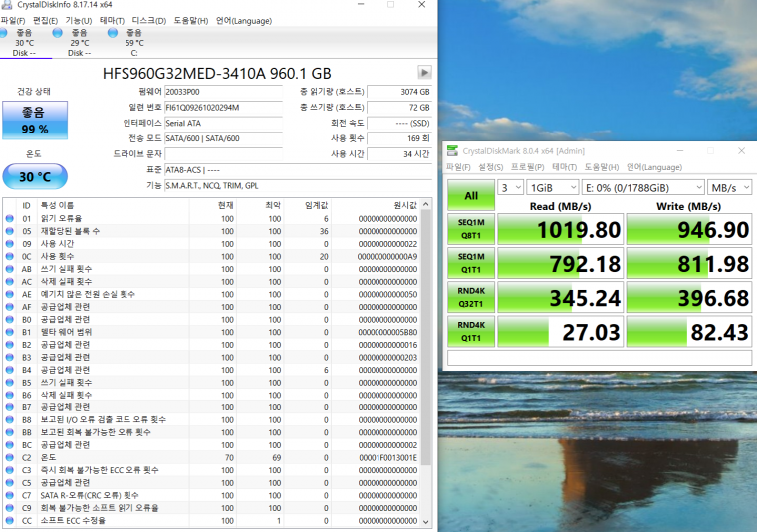This screenshot has height=532, width=757.
Task: Open 테마(T) menu in CrystalDiskInfo
Action: pos(112,20)
